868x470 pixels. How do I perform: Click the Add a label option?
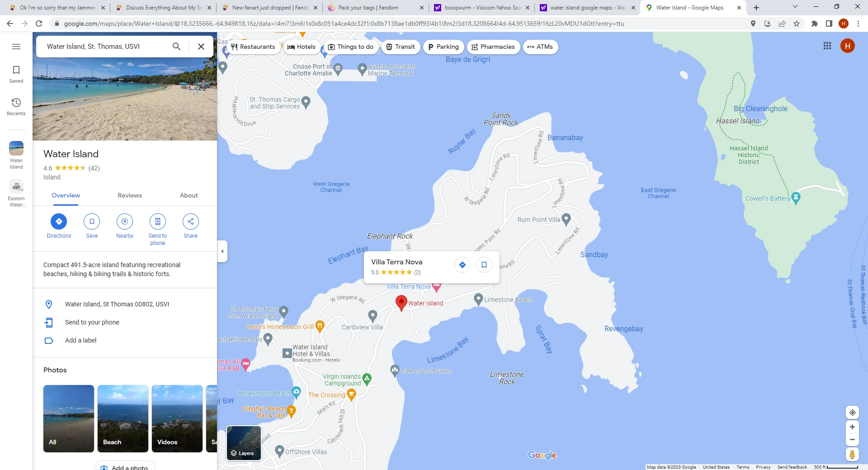[81, 340]
